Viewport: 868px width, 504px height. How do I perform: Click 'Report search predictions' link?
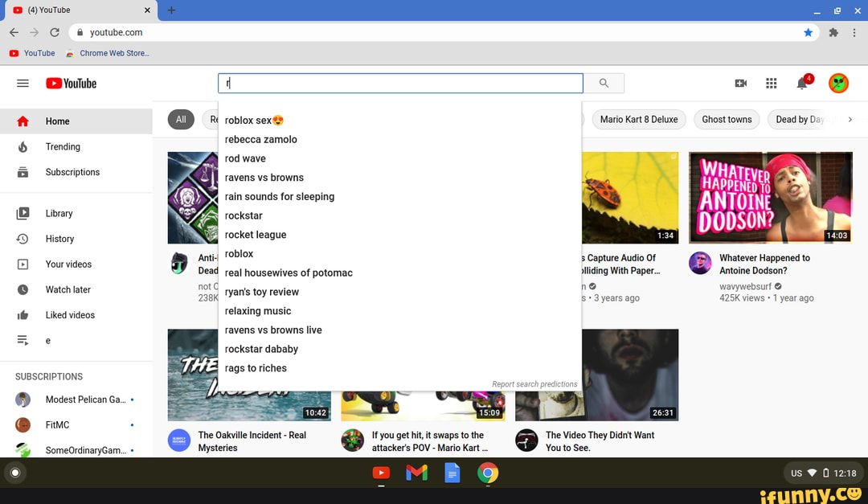[x=534, y=384]
